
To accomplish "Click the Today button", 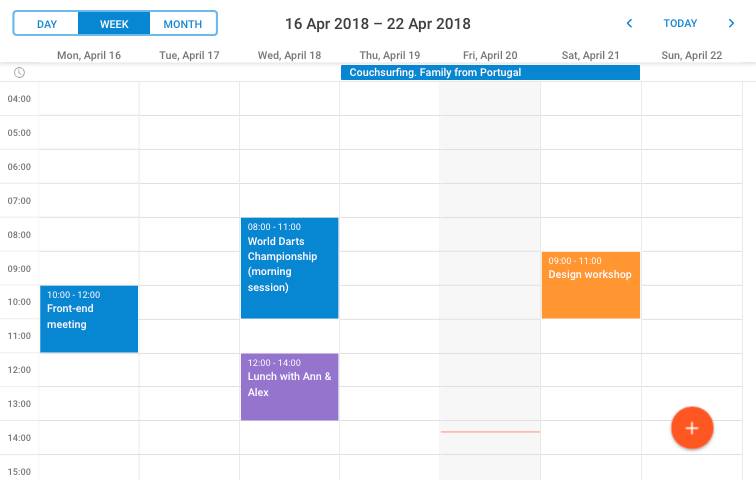I will 680,23.
